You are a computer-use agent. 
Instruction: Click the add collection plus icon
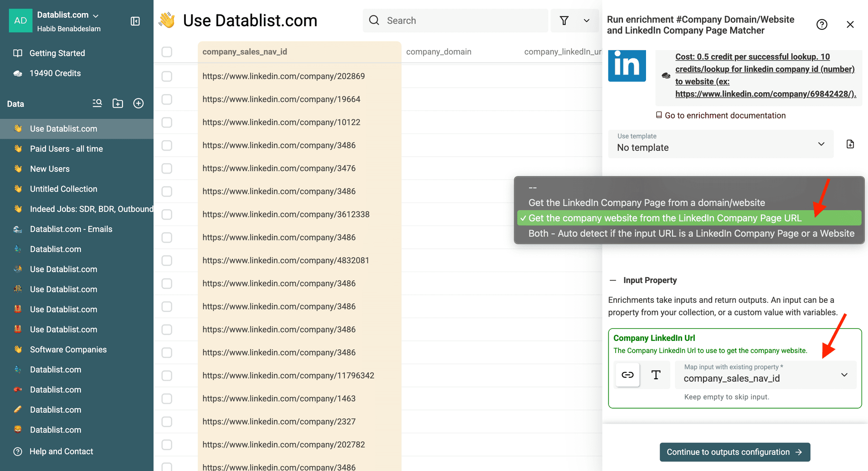(138, 104)
